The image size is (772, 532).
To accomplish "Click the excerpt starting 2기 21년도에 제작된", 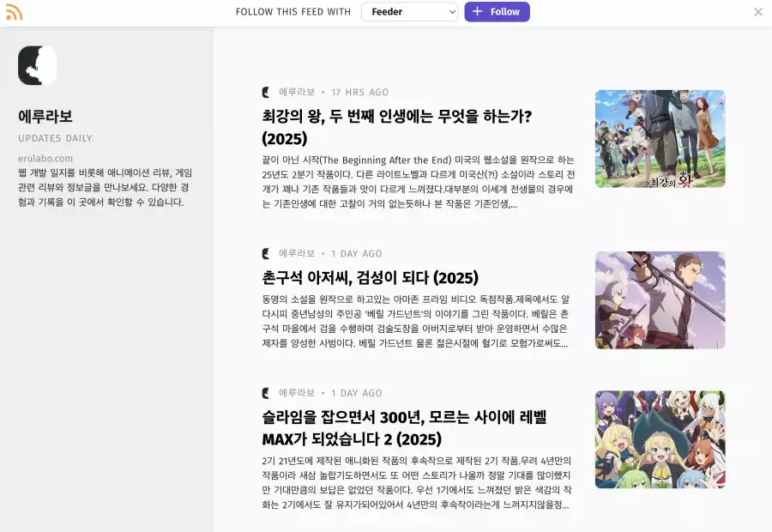I will tap(417, 483).
